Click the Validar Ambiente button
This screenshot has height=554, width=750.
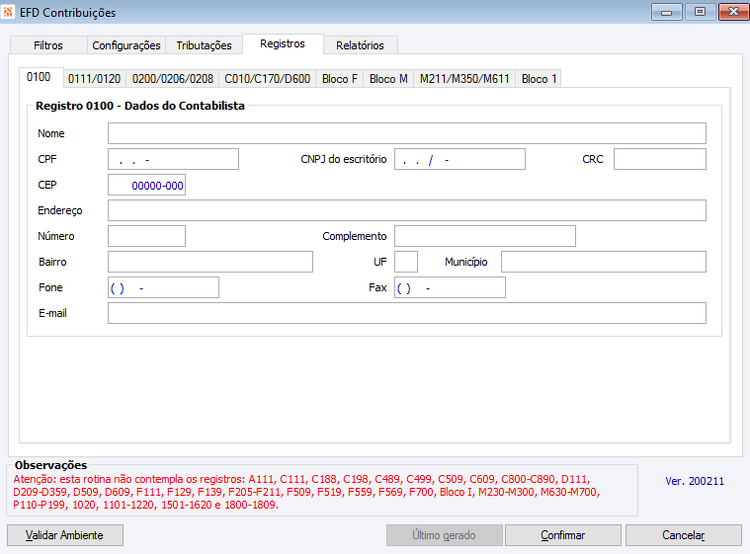click(65, 535)
